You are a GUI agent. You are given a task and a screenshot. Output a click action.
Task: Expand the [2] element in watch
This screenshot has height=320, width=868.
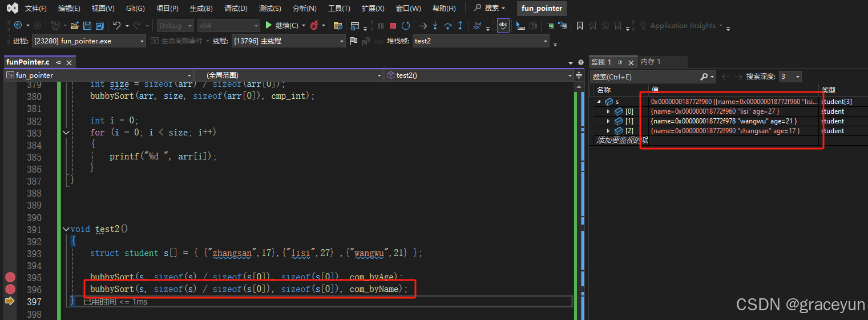pyautogui.click(x=608, y=131)
